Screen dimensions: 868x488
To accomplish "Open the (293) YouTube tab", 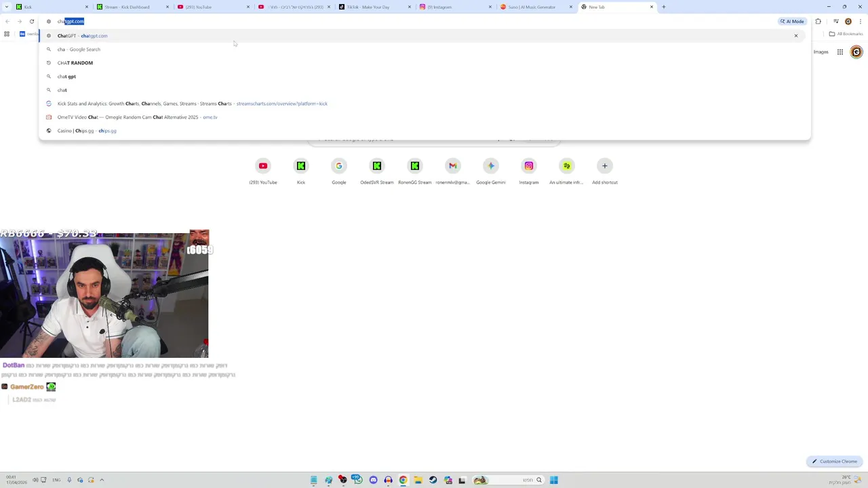I will click(212, 7).
